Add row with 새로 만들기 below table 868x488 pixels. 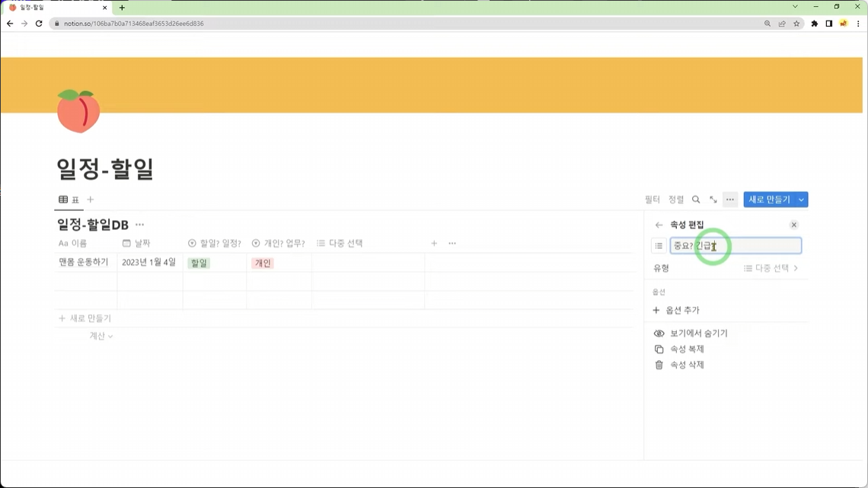[x=85, y=318]
